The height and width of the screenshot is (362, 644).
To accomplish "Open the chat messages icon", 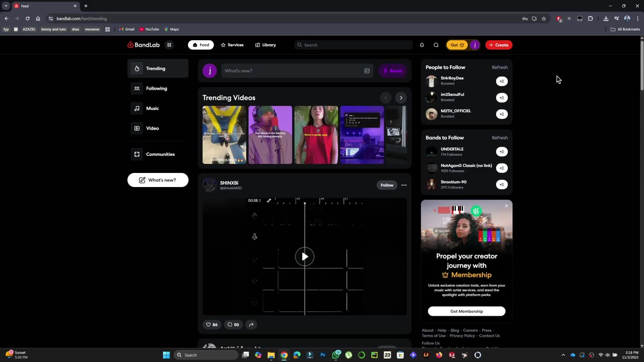I will coord(436,45).
